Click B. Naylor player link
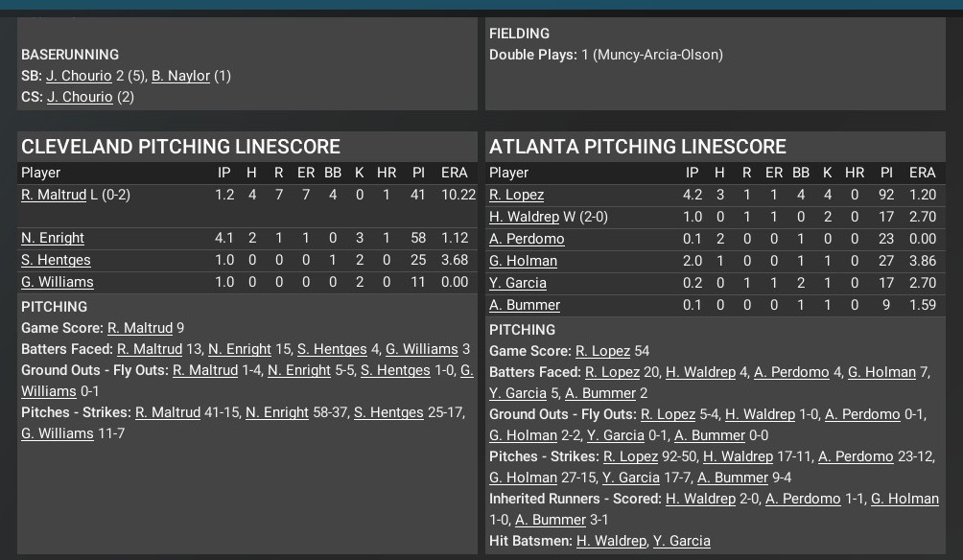Screen dimensions: 963x560 coord(180,76)
